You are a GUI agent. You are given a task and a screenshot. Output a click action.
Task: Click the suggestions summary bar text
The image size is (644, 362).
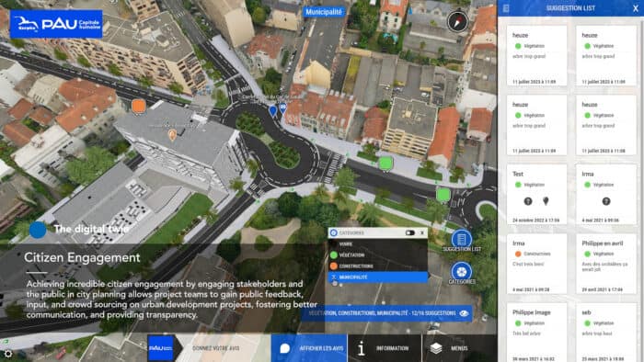(x=382, y=313)
